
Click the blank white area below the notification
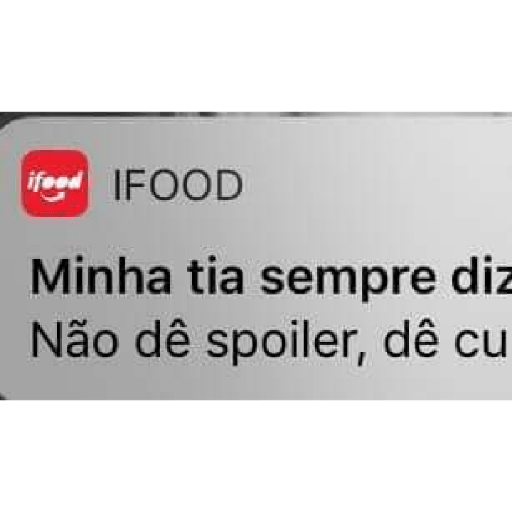click(256, 456)
